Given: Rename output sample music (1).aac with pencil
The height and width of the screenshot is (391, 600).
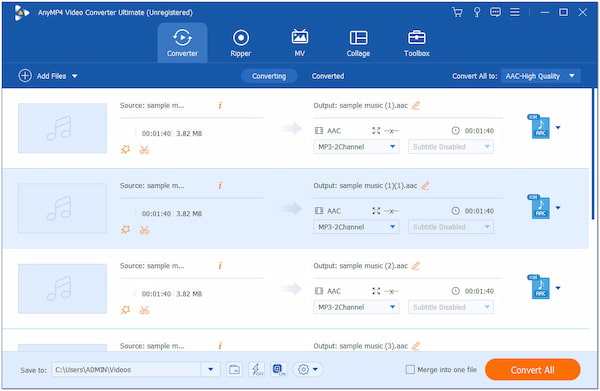Looking at the screenshot, I should tap(416, 105).
